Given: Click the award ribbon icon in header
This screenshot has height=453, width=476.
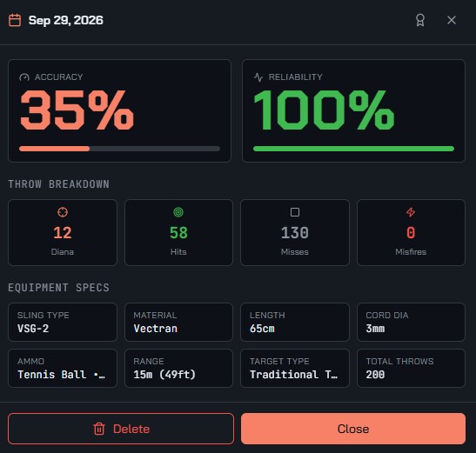Looking at the screenshot, I should click(420, 20).
